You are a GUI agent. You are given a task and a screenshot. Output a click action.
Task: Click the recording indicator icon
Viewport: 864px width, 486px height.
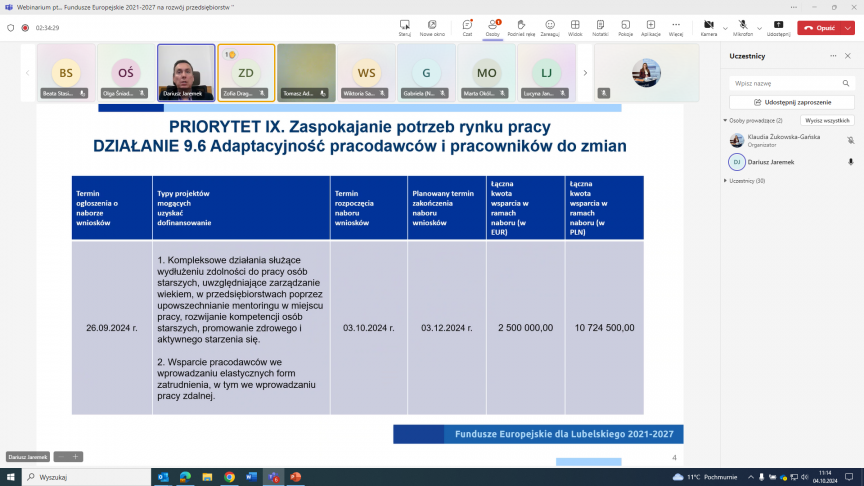[x=25, y=28]
